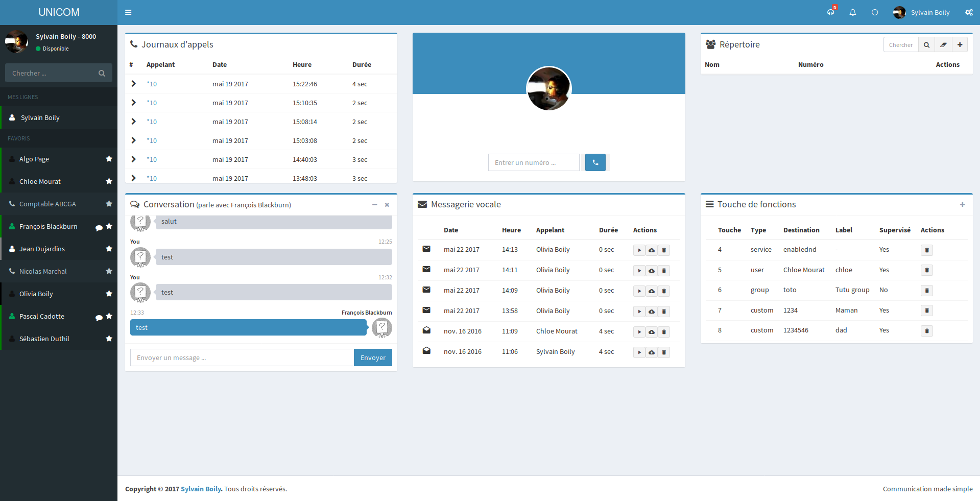Toggle favorite star for François Blackburn
This screenshot has height=501, width=980.
point(109,226)
